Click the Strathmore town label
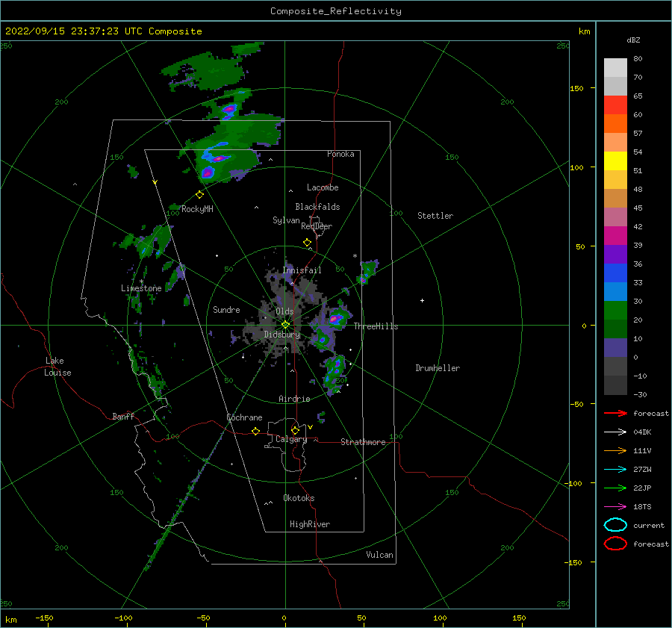This screenshot has height=628, width=672. (363, 442)
